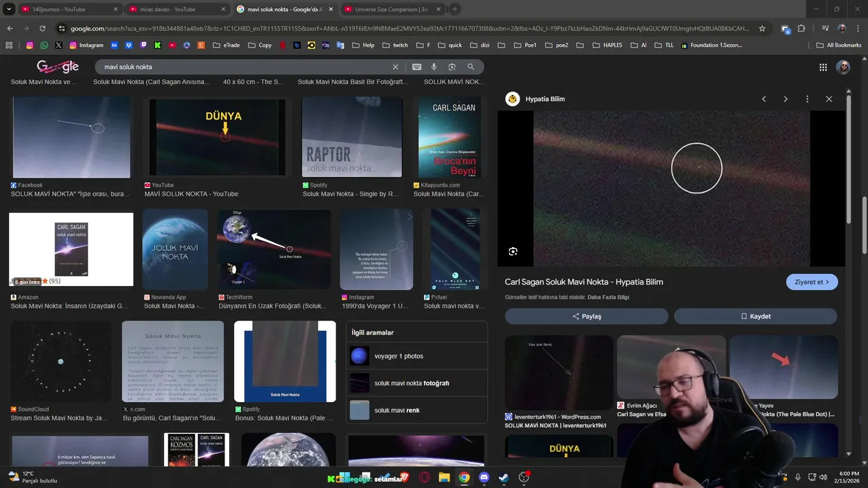Open the Help bookmarks folder
The width and height of the screenshot is (868, 488).
(x=363, y=45)
